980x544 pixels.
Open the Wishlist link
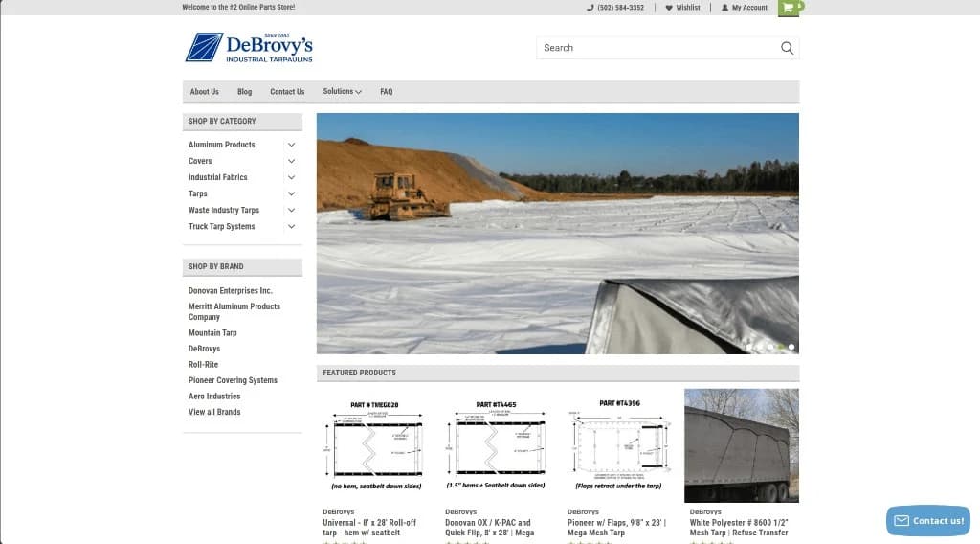(x=687, y=8)
